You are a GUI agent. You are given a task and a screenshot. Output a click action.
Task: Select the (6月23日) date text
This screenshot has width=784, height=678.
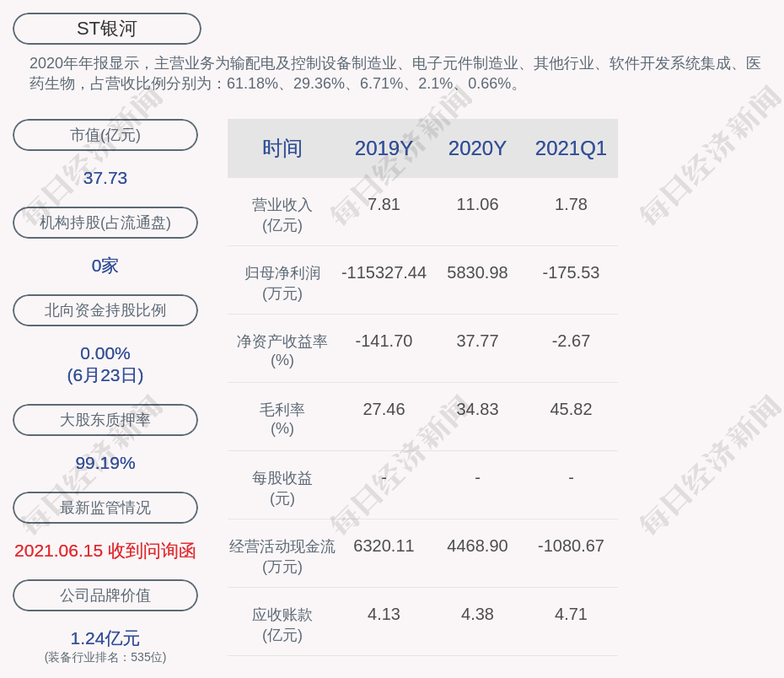click(105, 375)
